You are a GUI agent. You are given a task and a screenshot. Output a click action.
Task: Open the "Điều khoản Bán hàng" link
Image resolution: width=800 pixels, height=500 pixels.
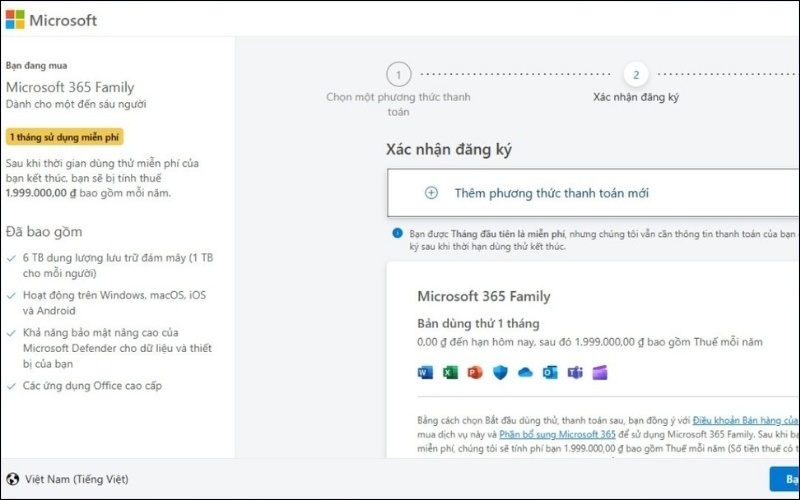pyautogui.click(x=745, y=420)
